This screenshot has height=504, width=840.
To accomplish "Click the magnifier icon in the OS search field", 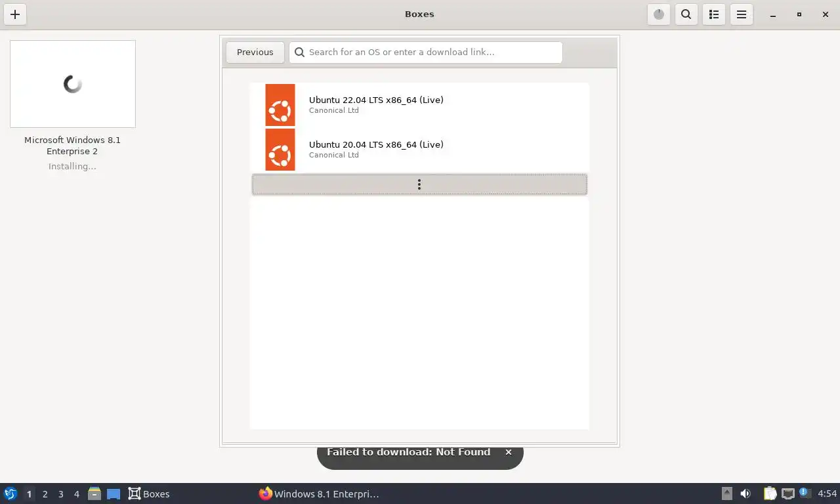I will coord(300,52).
